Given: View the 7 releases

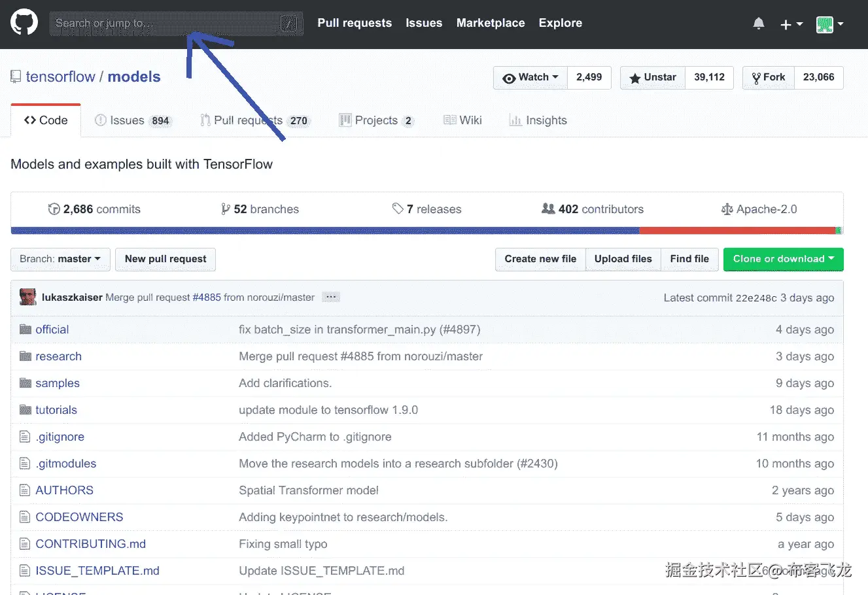Looking at the screenshot, I should click(x=427, y=209).
